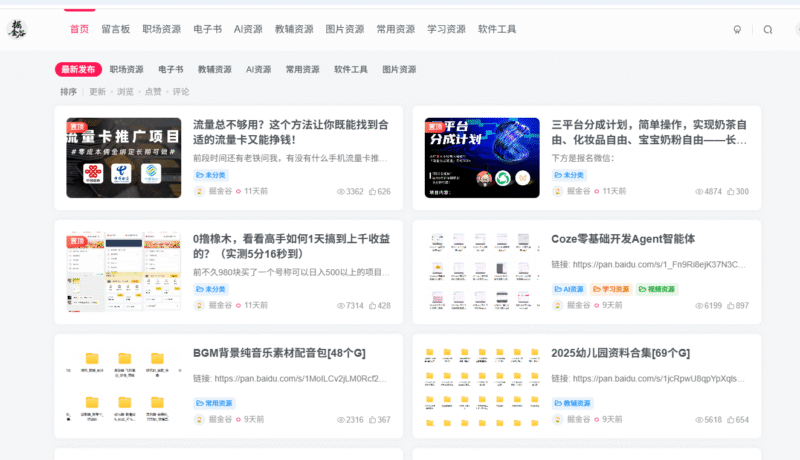Click the like icon showing 428
This screenshot has width=800, height=460.
(372, 306)
